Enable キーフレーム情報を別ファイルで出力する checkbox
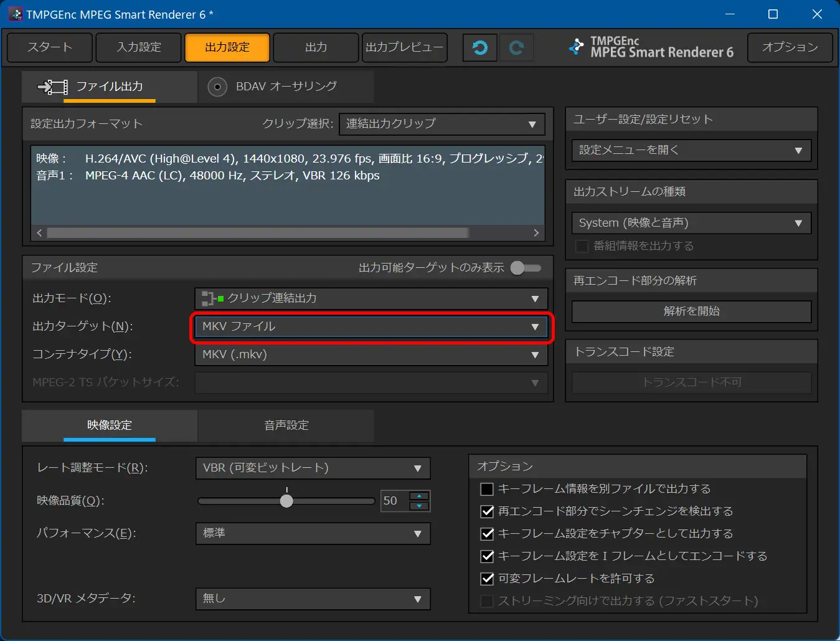 point(487,489)
